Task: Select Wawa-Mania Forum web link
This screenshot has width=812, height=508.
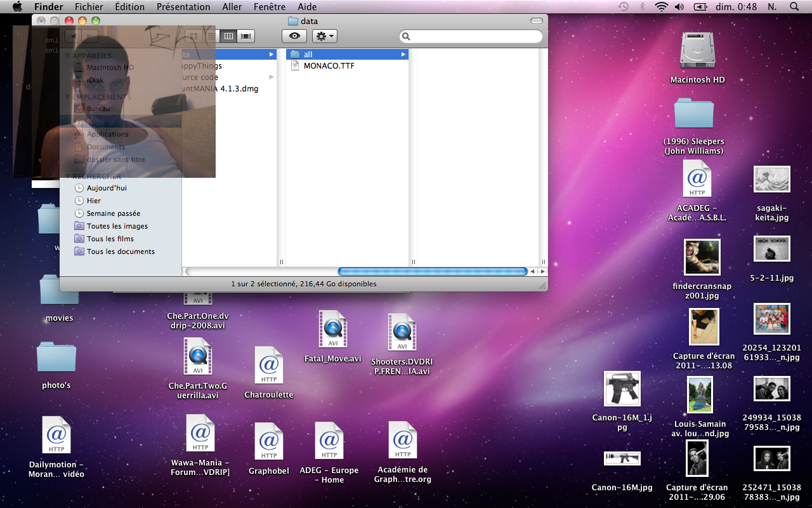Action: pyautogui.click(x=200, y=433)
